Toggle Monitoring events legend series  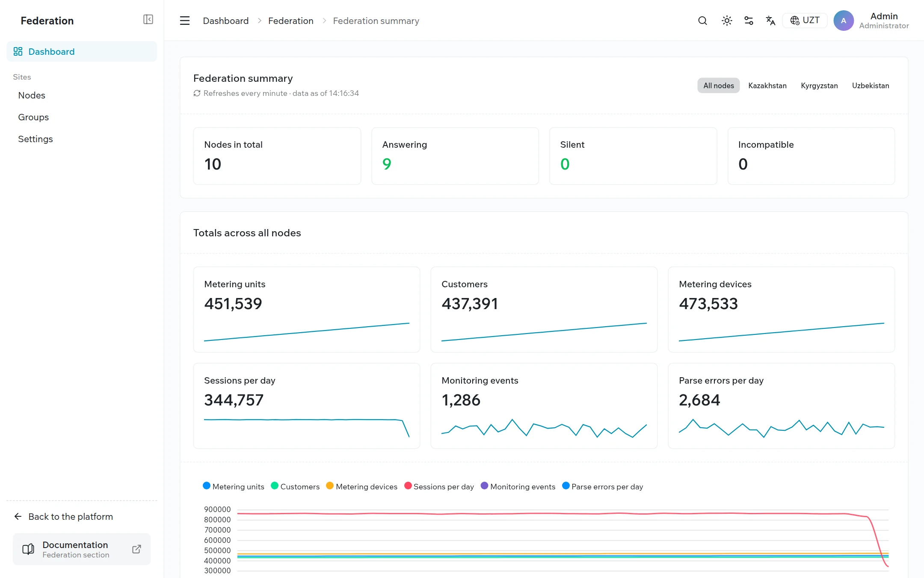518,486
